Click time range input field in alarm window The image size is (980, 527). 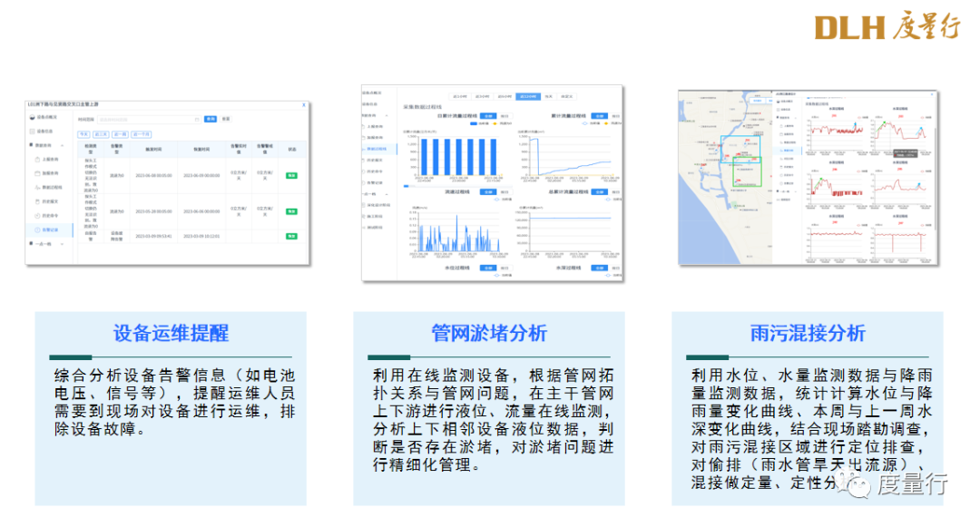click(150, 119)
